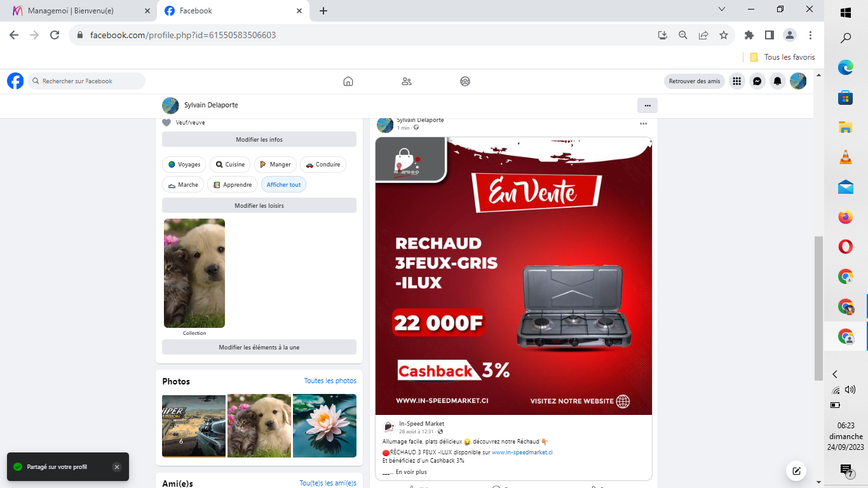This screenshot has height=488, width=868.
Task: Click in the Rechercher sur Facebook field
Action: click(87, 81)
